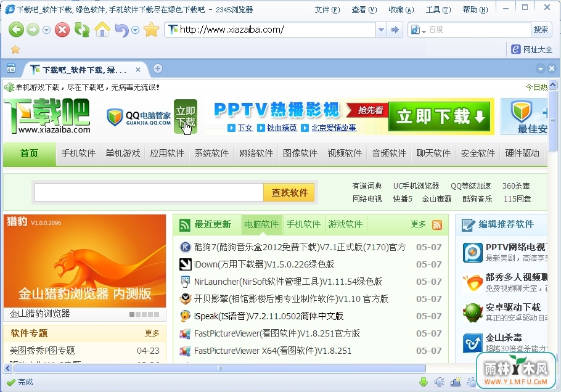
Task: Expand the undo closed tabs dropdown
Action: pyautogui.click(x=135, y=30)
